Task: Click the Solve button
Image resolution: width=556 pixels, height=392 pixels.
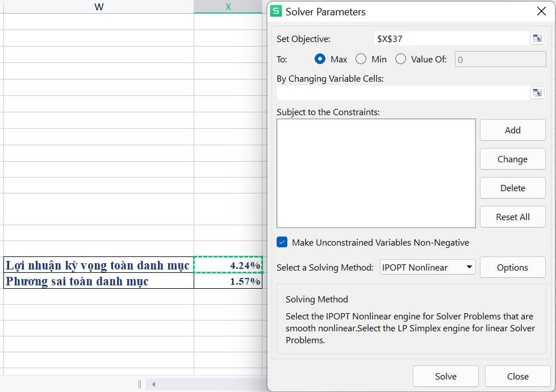Action: point(446,377)
